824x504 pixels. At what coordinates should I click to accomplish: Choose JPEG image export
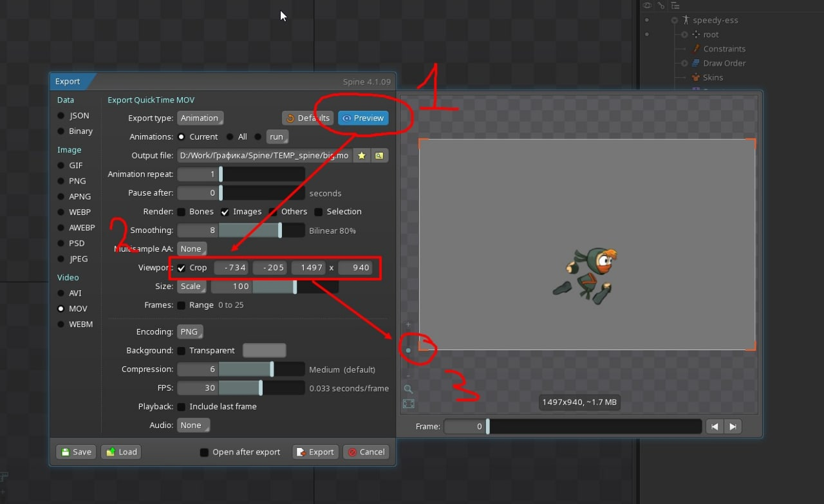pyautogui.click(x=61, y=259)
